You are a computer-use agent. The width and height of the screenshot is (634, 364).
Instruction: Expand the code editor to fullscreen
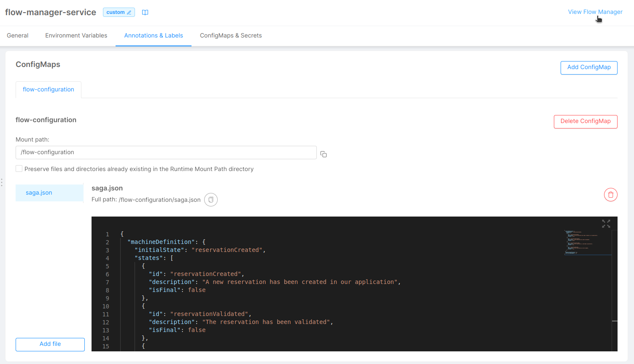pyautogui.click(x=606, y=224)
